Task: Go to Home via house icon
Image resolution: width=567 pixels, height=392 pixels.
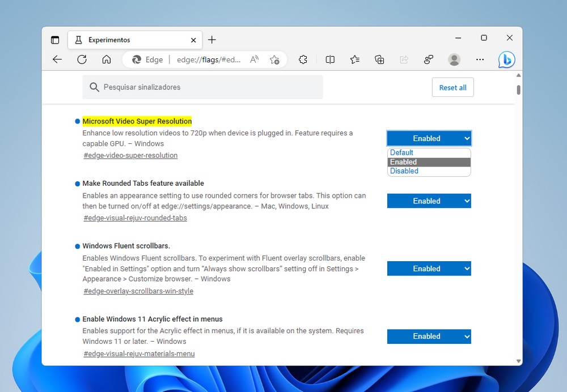Action: click(x=106, y=59)
